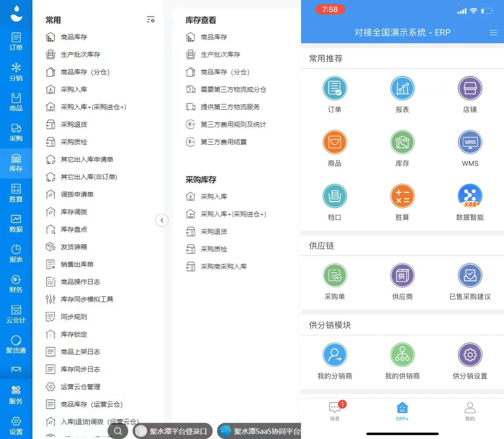This screenshot has height=439, width=504.
Task: Click the 财务 sidebar icon
Action: pos(16,283)
